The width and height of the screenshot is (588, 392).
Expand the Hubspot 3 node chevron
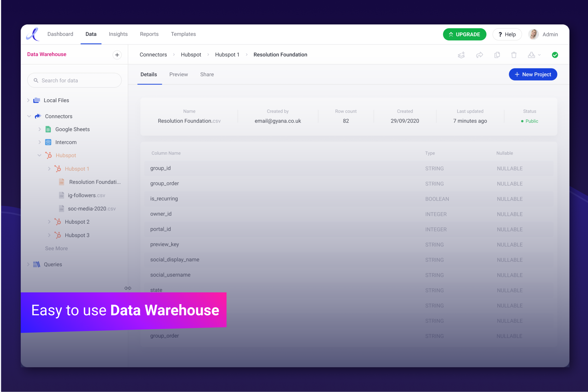(x=49, y=235)
